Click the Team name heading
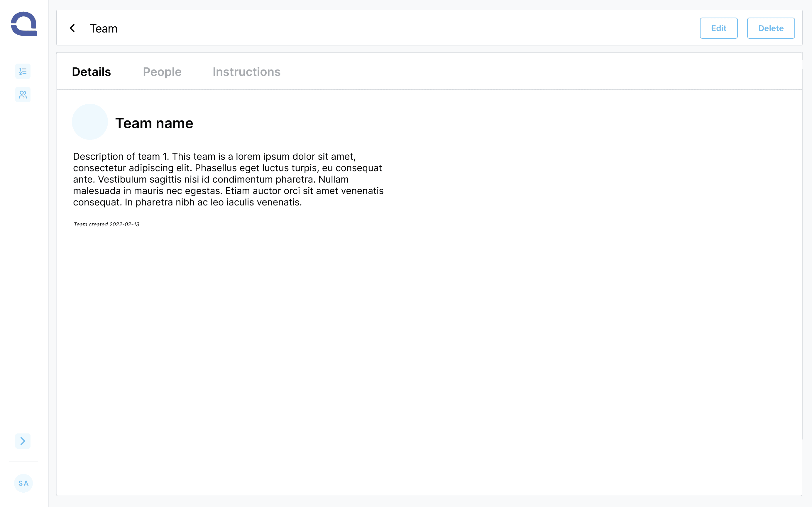This screenshot has width=812, height=507. coord(154,123)
